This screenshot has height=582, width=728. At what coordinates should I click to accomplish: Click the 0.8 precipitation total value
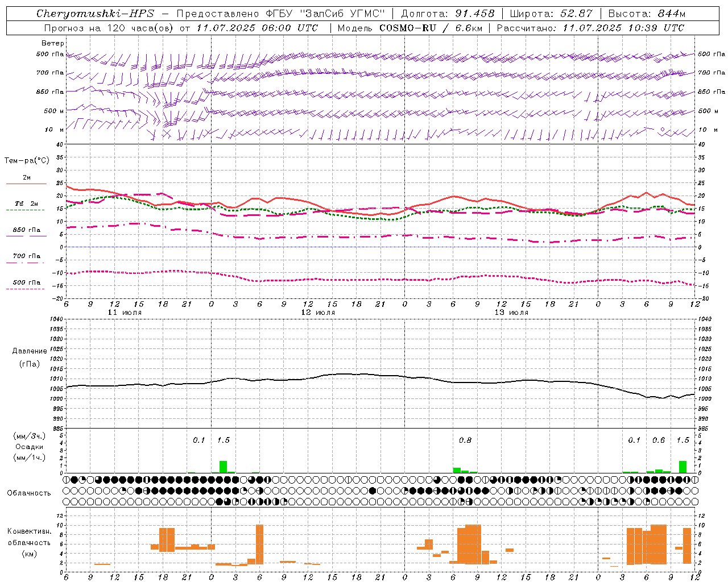(x=465, y=440)
